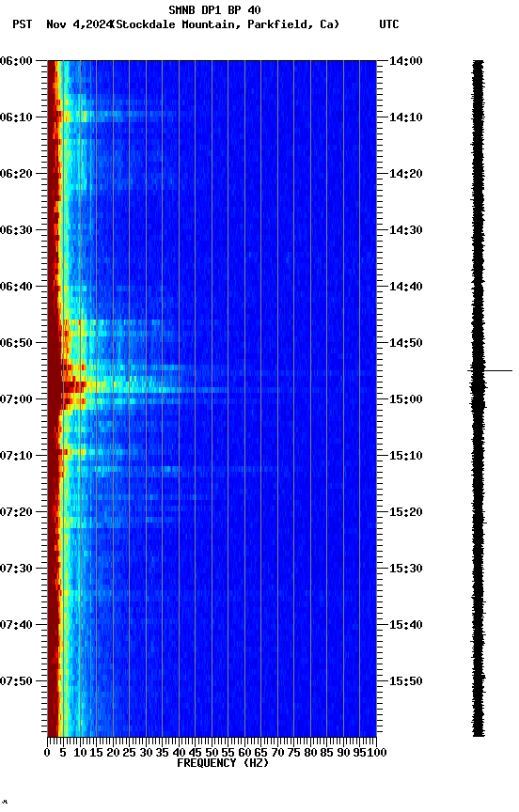Click the 14:50 UTC time label
Viewport: 519px width, 812px height.
coord(406,343)
